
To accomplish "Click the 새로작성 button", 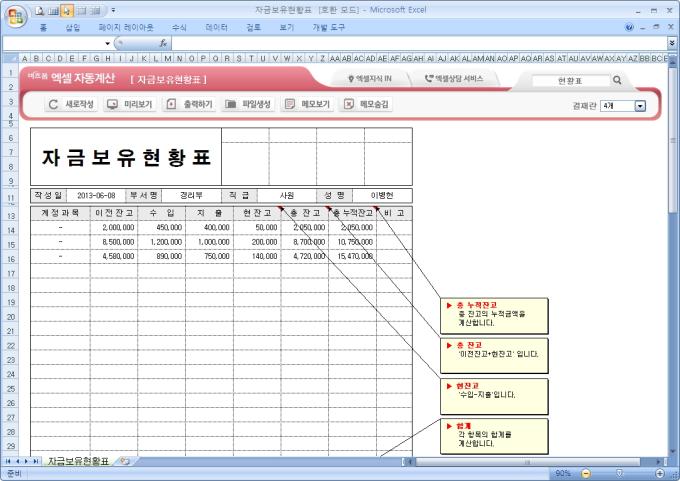I will click(71, 104).
